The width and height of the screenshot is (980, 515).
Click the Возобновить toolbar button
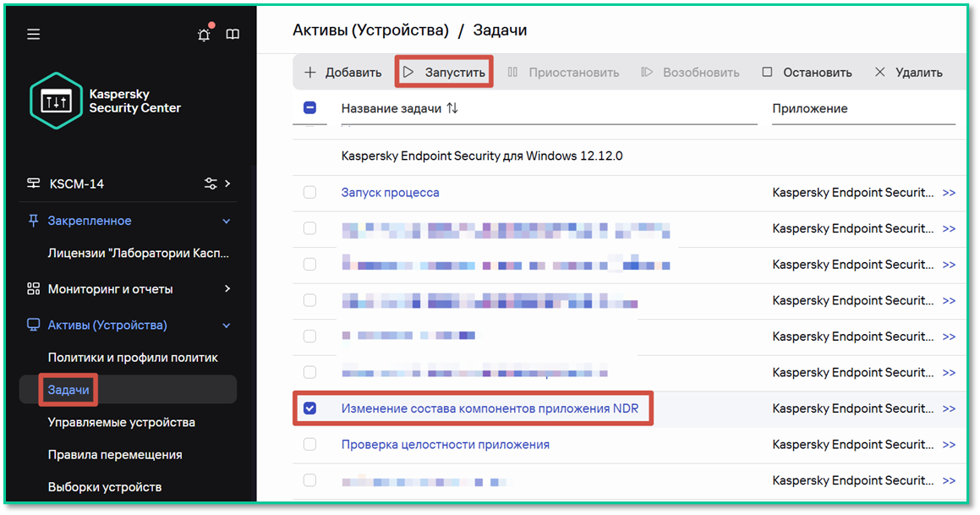690,73
